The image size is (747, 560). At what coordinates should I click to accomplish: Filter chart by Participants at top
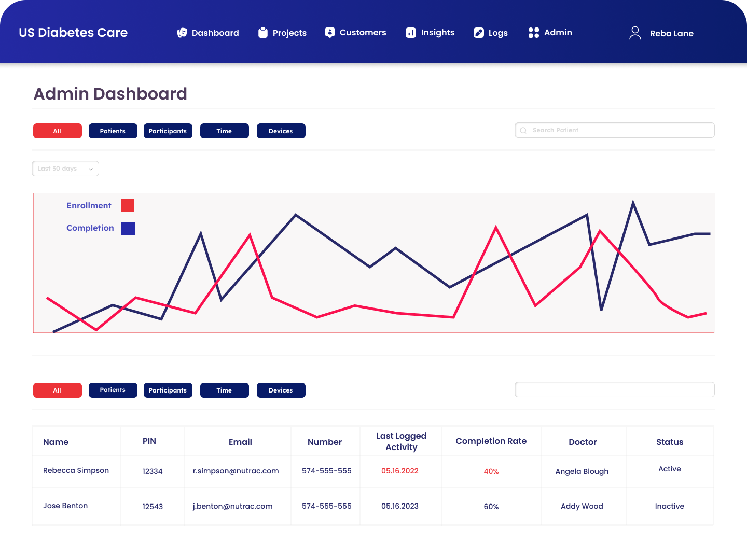[168, 131]
